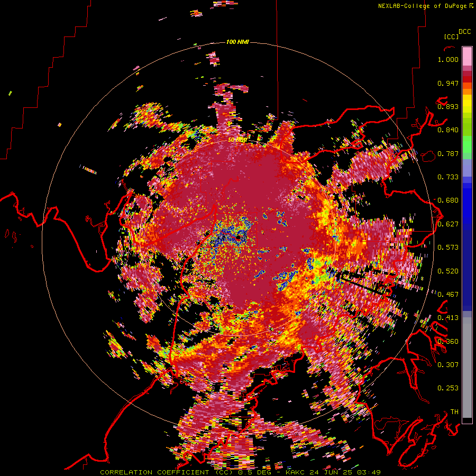Click the 100 NMI range ring label
The width and height of the screenshot is (476, 476).
point(237,42)
